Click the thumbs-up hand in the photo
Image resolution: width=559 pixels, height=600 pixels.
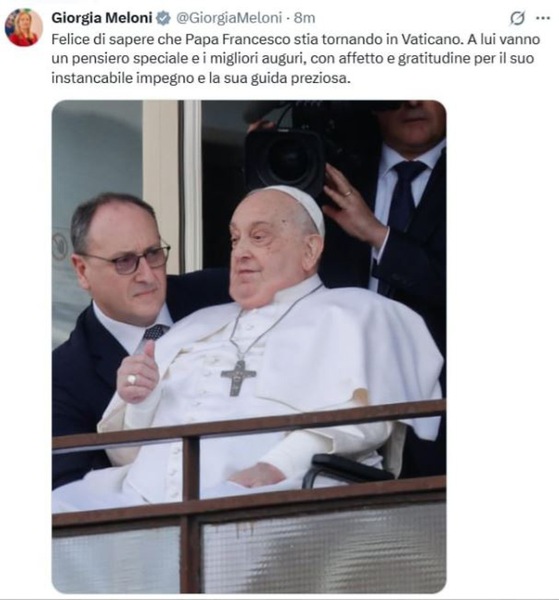click(138, 372)
